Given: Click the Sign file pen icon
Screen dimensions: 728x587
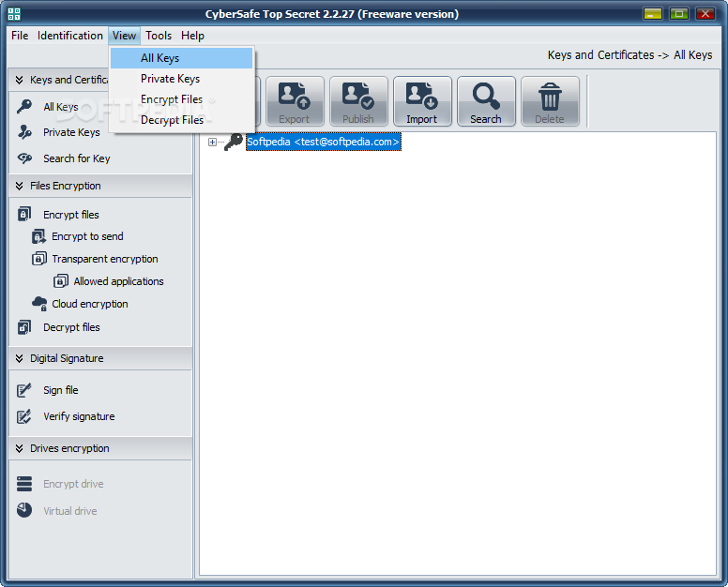Looking at the screenshot, I should (x=24, y=390).
